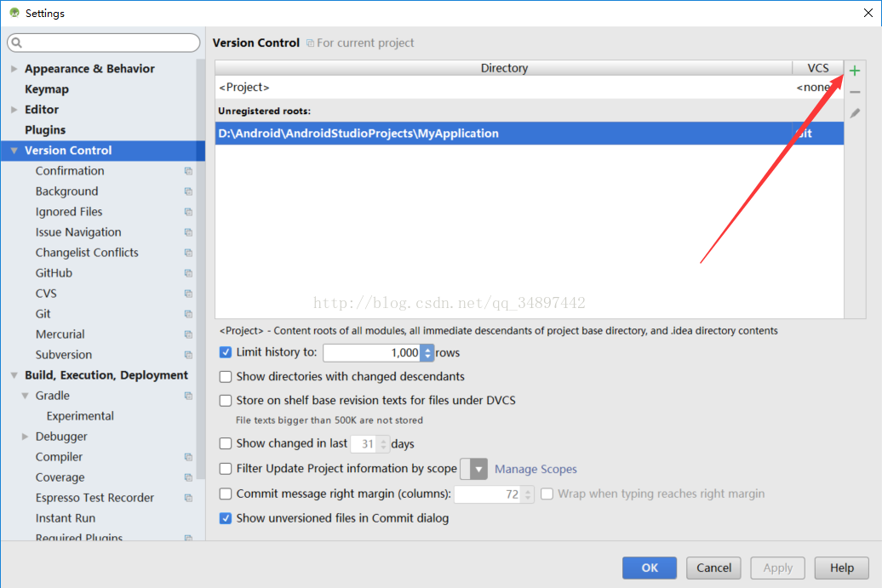The height and width of the screenshot is (588, 882).
Task: Click project-level icon beside Coverage
Action: (x=188, y=477)
